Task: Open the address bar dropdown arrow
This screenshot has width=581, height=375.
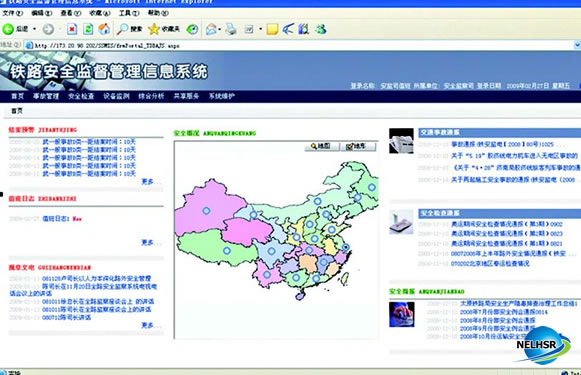Action: pos(577,45)
